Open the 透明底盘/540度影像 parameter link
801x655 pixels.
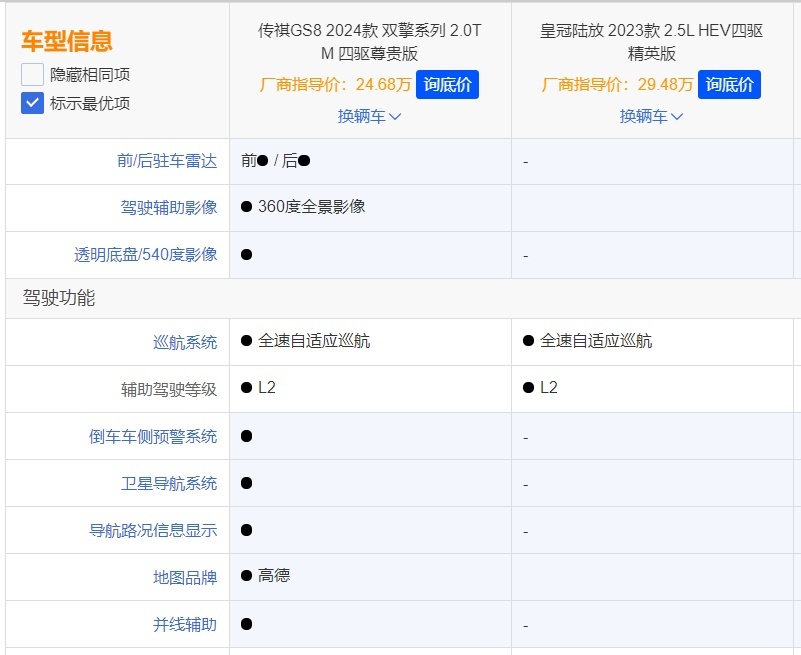[146, 254]
